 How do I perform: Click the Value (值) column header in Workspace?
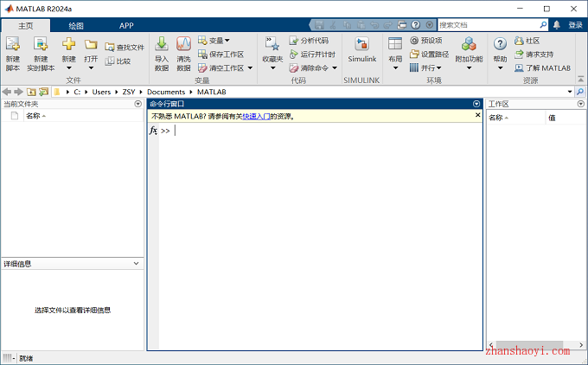[552, 118]
